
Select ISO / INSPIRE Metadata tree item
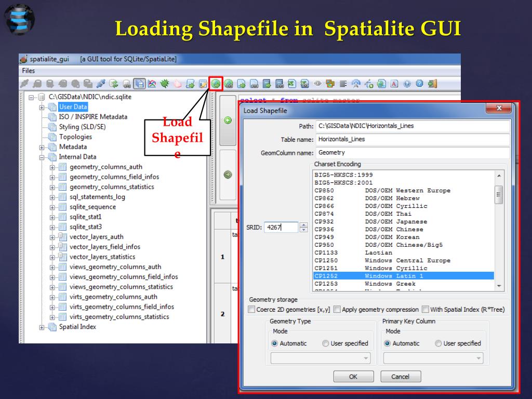pos(93,117)
